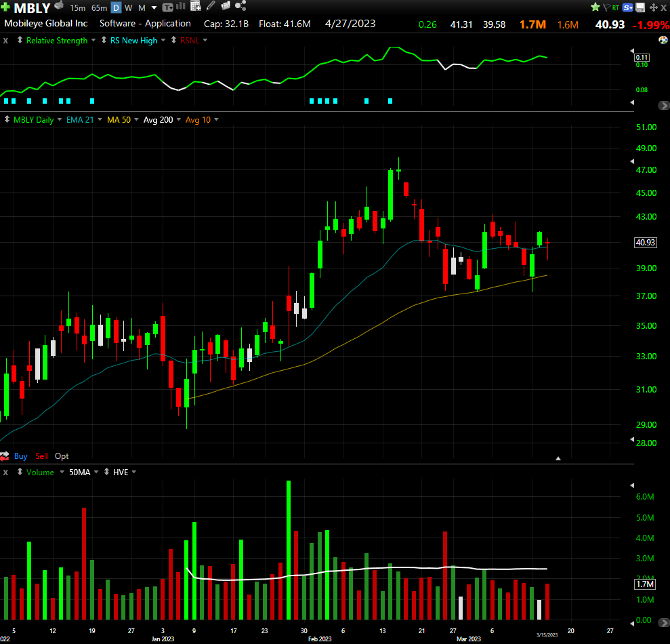Select the pencil drawing tool icon

[211, 5]
